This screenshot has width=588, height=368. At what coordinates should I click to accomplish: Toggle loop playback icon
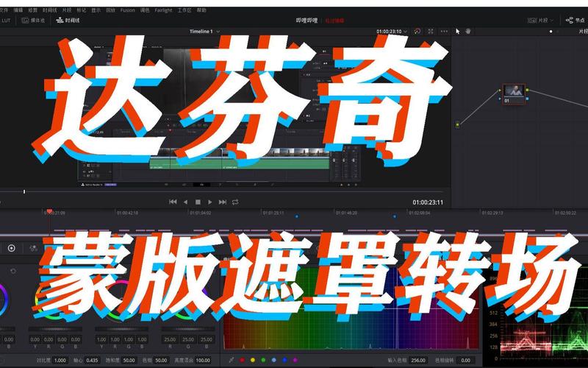point(235,202)
